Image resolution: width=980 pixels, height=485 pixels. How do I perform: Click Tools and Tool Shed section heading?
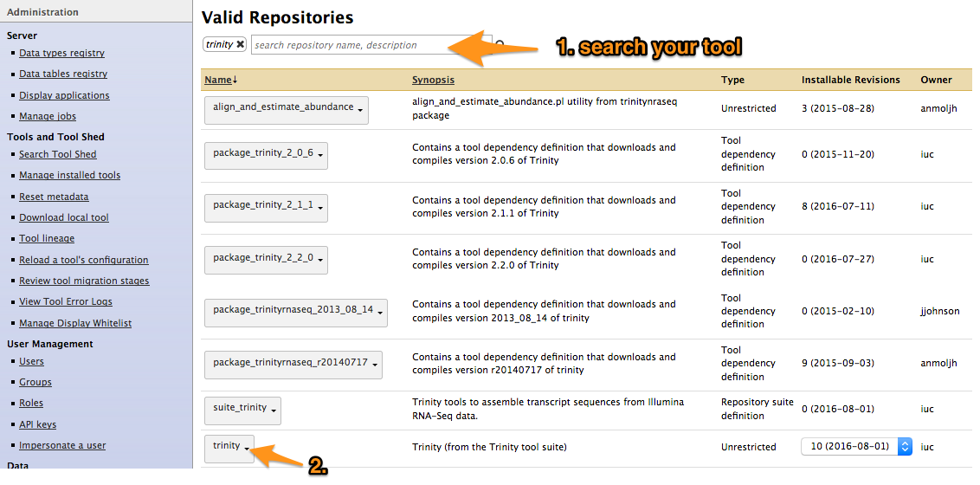tap(55, 137)
